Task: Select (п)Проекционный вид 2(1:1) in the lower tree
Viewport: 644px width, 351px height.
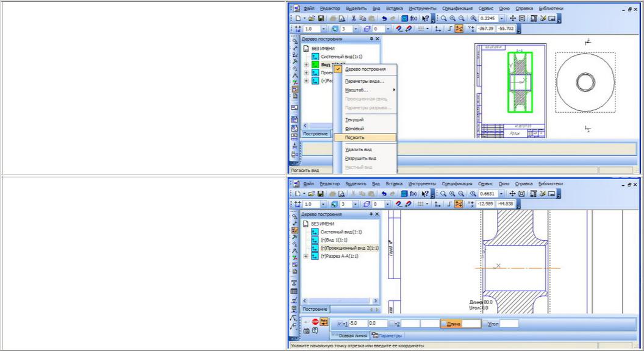Action: pos(349,248)
